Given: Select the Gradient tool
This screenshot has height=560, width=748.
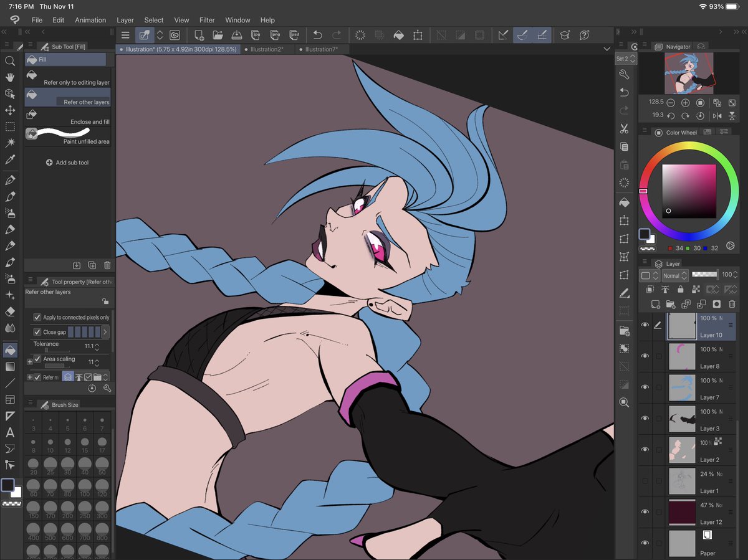Looking at the screenshot, I should point(10,367).
